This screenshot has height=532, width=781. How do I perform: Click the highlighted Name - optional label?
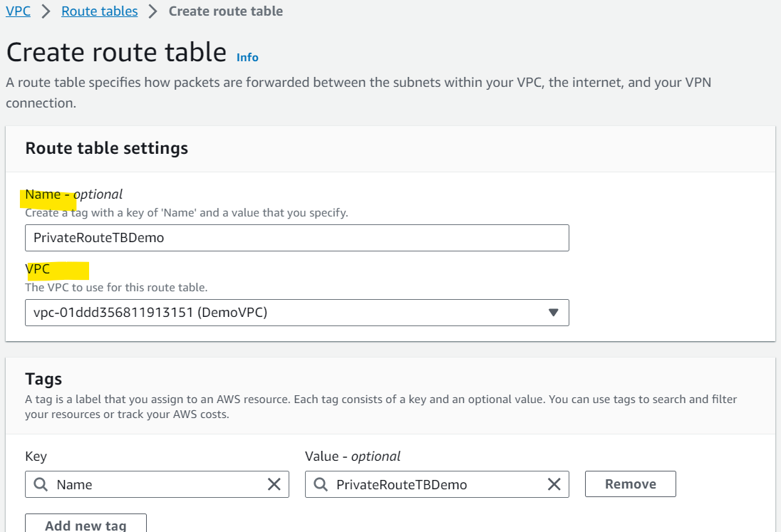(73, 194)
